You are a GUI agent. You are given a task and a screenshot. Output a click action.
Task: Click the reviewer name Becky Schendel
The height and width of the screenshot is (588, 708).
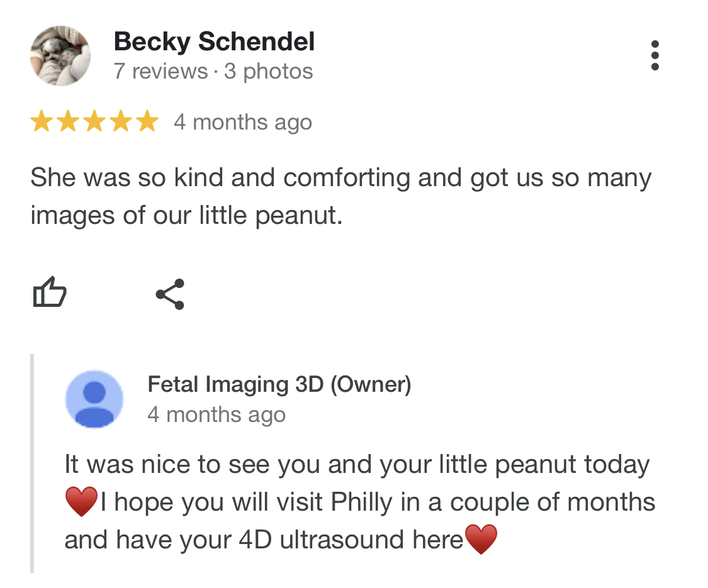click(214, 42)
